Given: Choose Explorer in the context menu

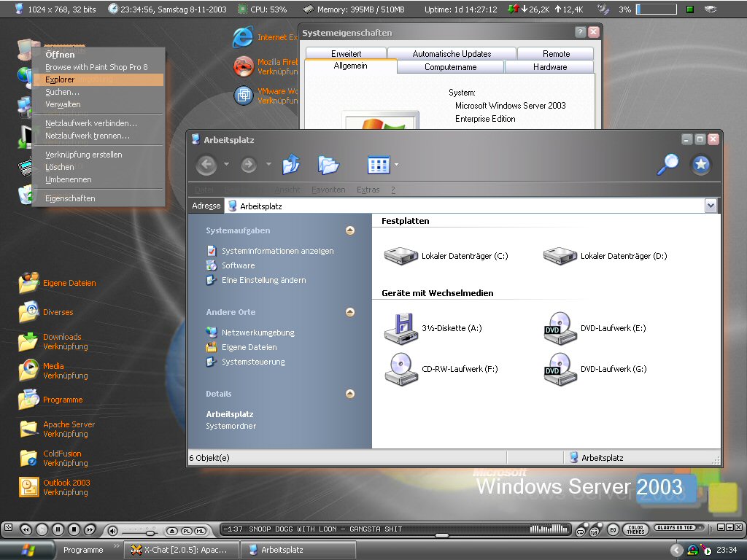Looking at the screenshot, I should point(60,79).
